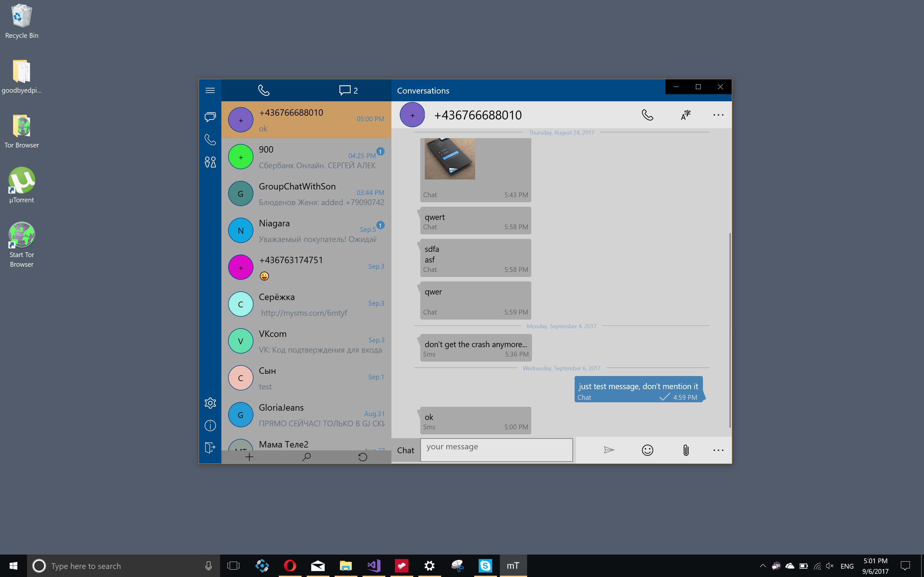This screenshot has height=577, width=924.
Task: Click the 'your message' input field
Action: point(496,450)
